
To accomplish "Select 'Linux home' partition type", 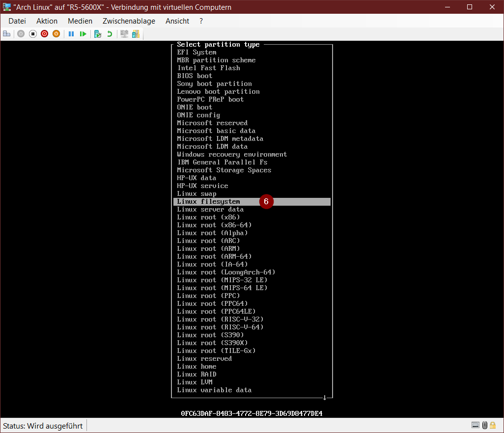I will (x=196, y=367).
